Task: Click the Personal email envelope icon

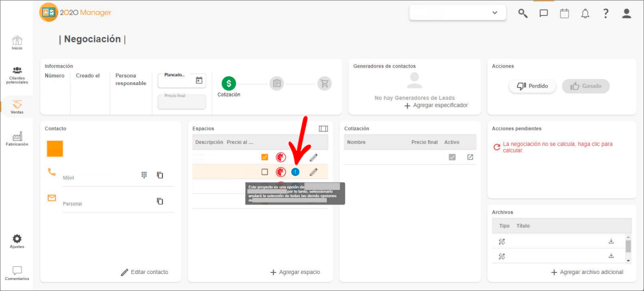Action: tap(52, 198)
